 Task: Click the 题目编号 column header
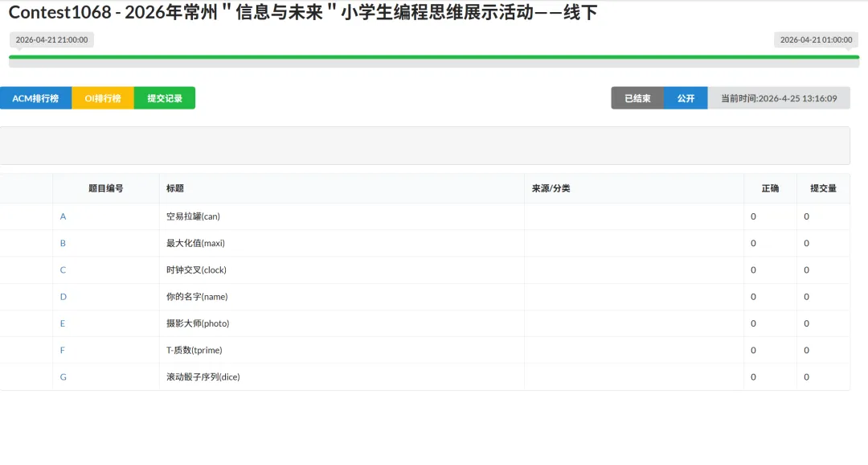point(105,187)
